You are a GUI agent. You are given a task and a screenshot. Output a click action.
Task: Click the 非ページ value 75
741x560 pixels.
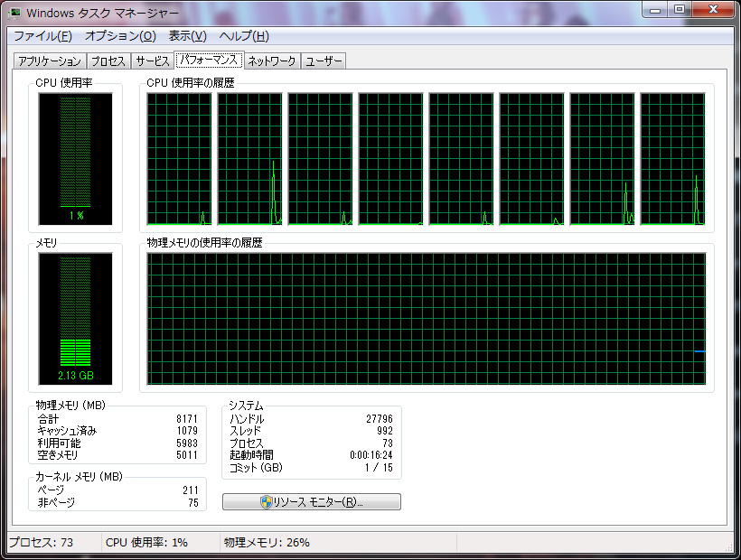click(193, 503)
